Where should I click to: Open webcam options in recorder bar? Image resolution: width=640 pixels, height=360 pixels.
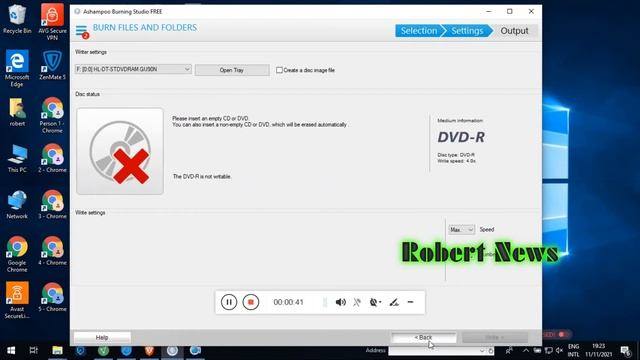click(375, 302)
